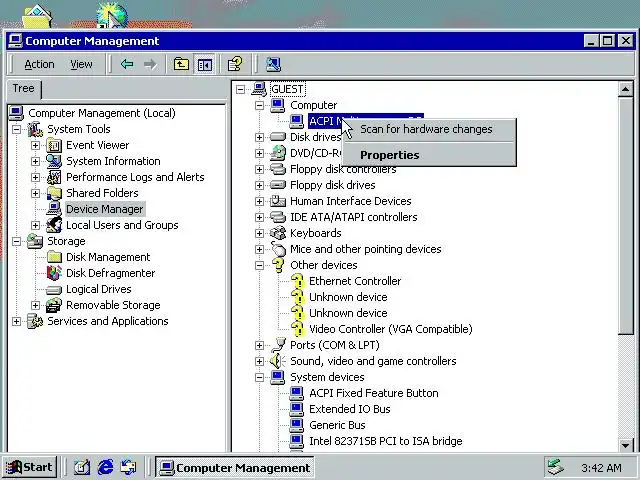Click the Performance Logs and Alerts icon
The height and width of the screenshot is (480, 640).
[54, 177]
